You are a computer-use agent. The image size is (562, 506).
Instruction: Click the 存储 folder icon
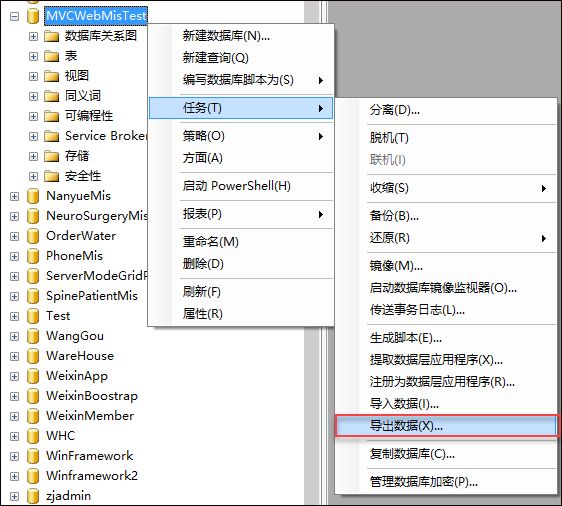pyautogui.click(x=51, y=157)
